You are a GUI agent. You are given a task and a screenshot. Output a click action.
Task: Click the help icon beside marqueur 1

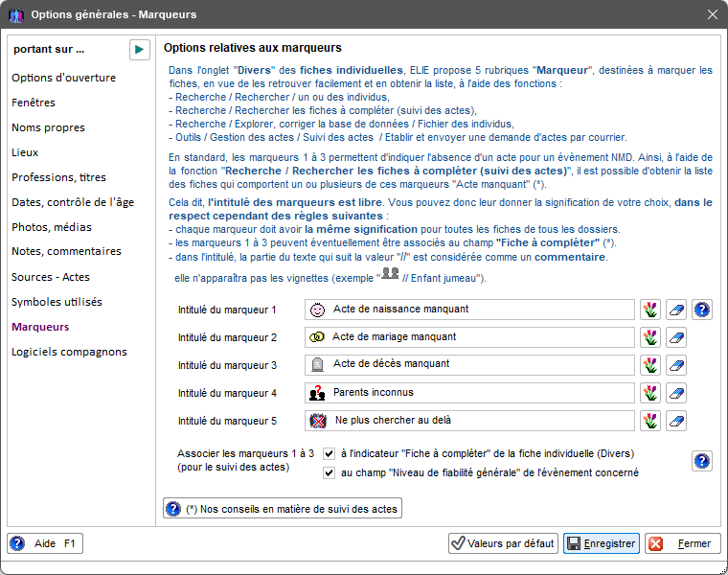pos(702,310)
